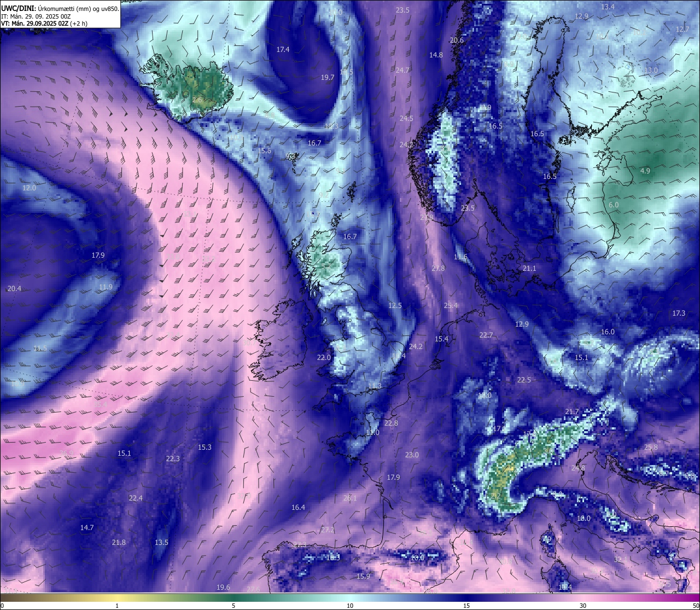
Task: Click the 15.9 value over Spain
Action: 363,577
